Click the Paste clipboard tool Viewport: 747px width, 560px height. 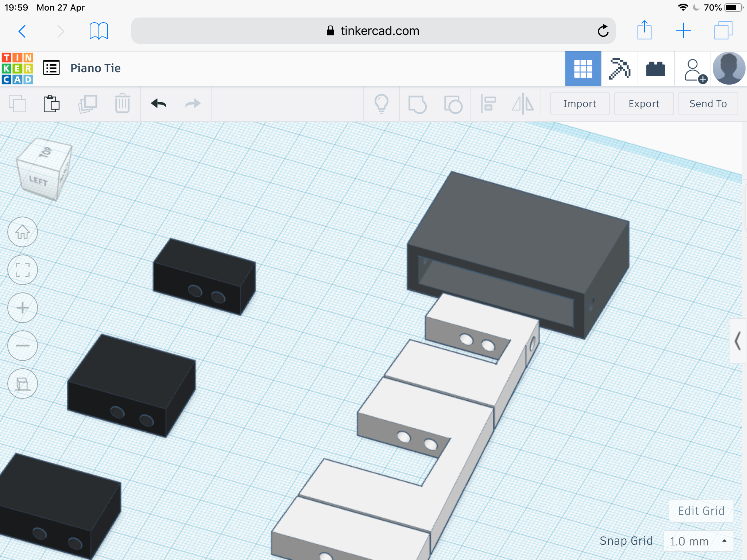tap(51, 104)
